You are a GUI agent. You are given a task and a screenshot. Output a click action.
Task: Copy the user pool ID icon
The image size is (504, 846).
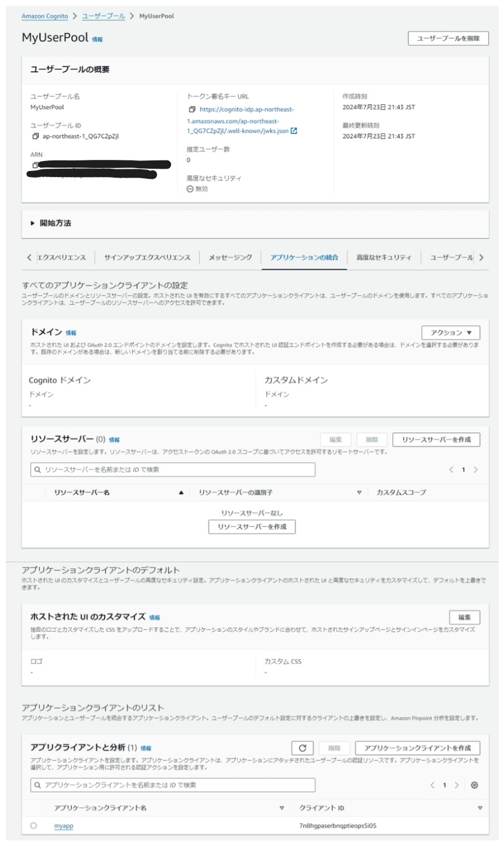point(35,136)
